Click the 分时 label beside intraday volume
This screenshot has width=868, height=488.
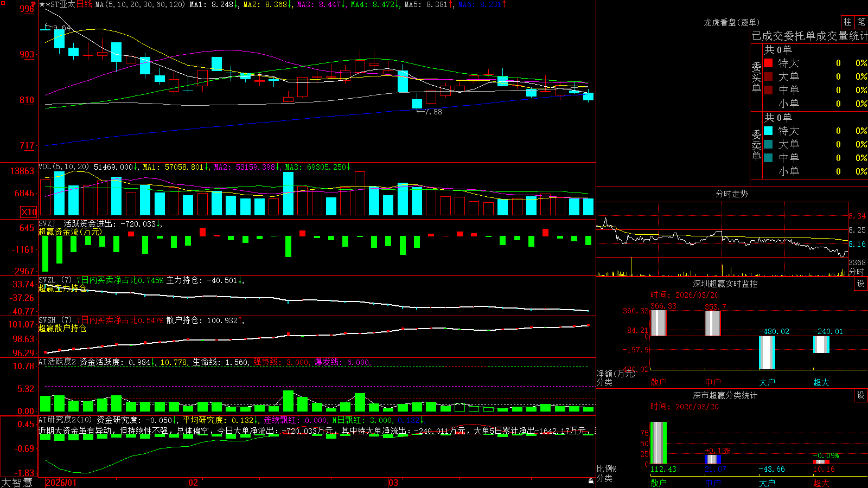[x=857, y=271]
